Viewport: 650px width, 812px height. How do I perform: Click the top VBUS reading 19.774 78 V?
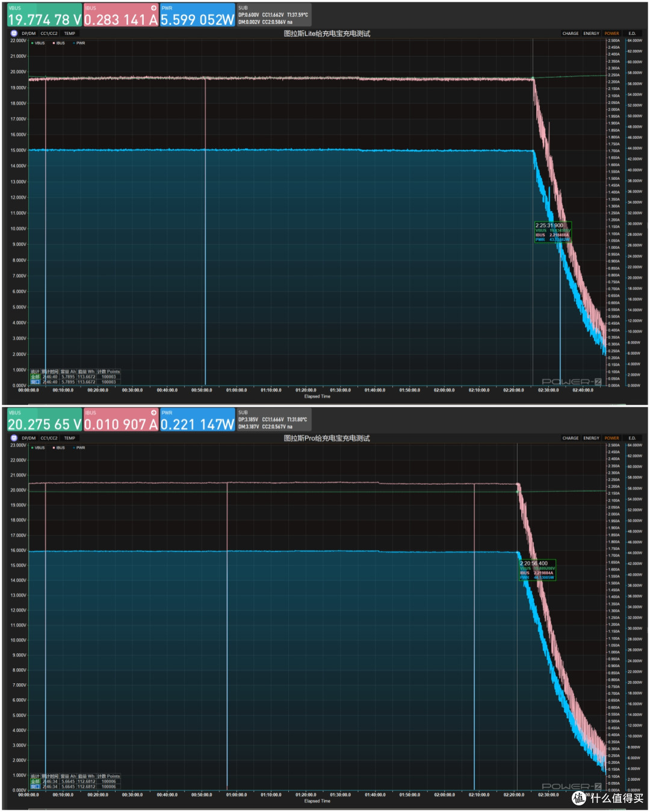point(45,20)
